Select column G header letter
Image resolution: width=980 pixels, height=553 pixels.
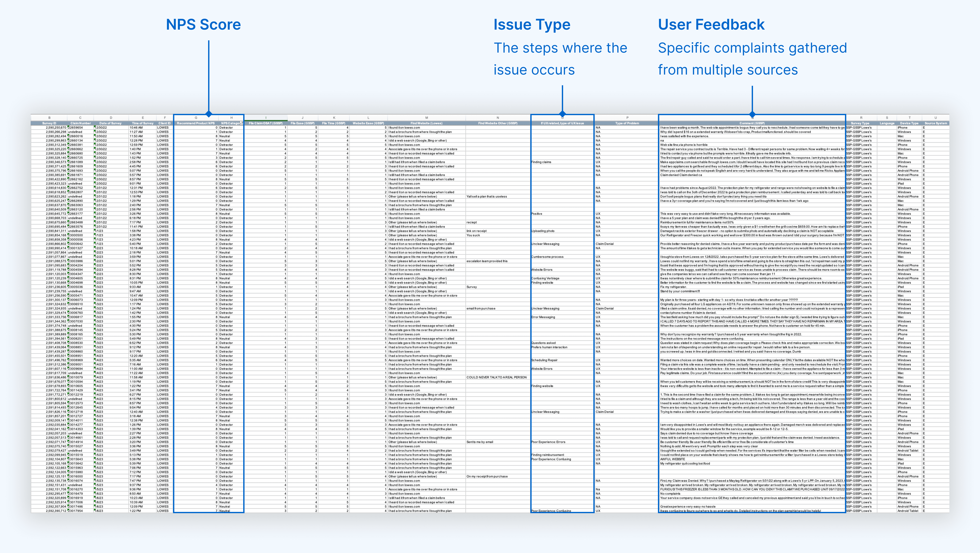196,118
